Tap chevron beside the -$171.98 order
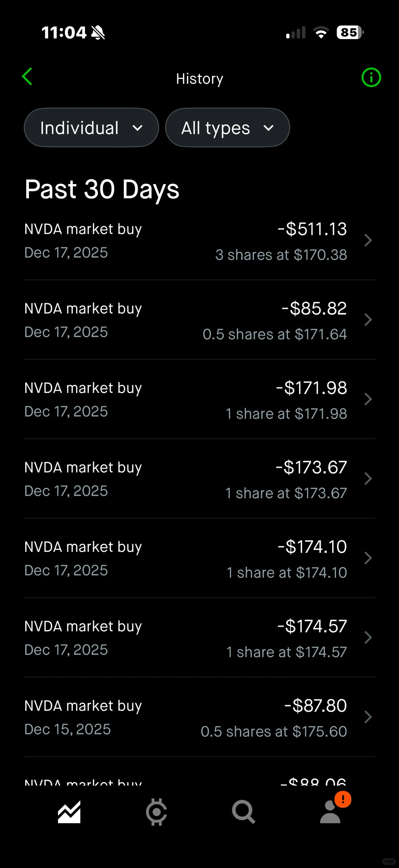 point(368,400)
